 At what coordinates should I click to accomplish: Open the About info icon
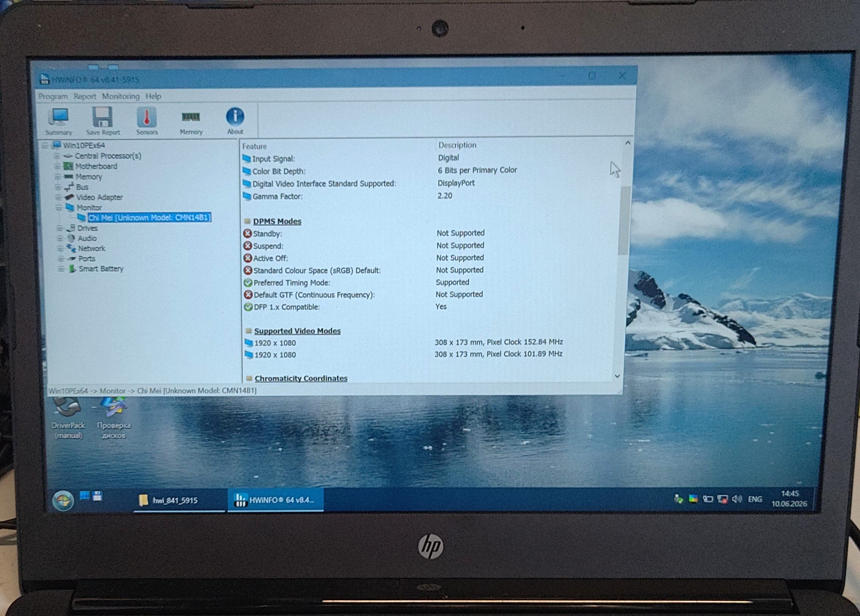click(235, 121)
